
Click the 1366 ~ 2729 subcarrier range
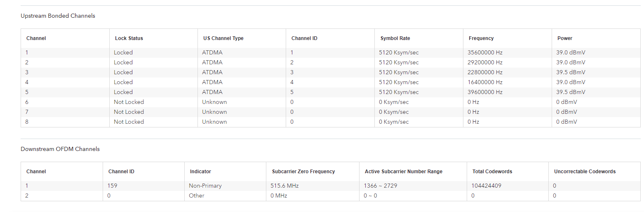[x=381, y=186]
